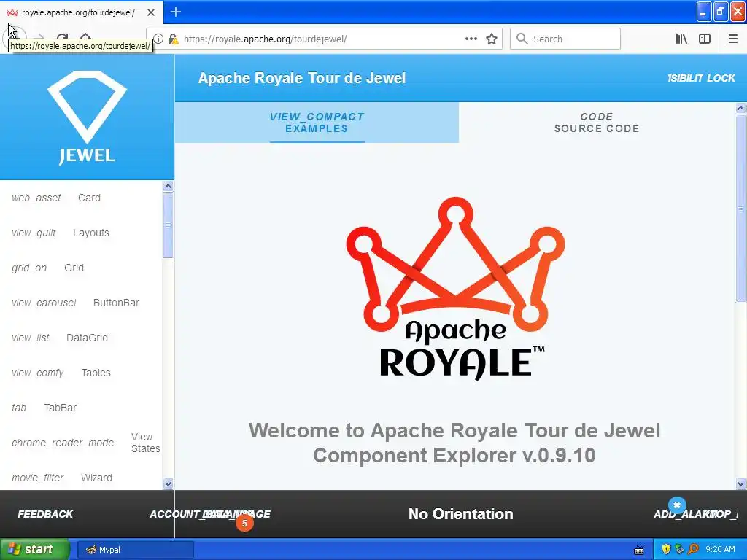Close the royale.apache.org tab

(151, 12)
